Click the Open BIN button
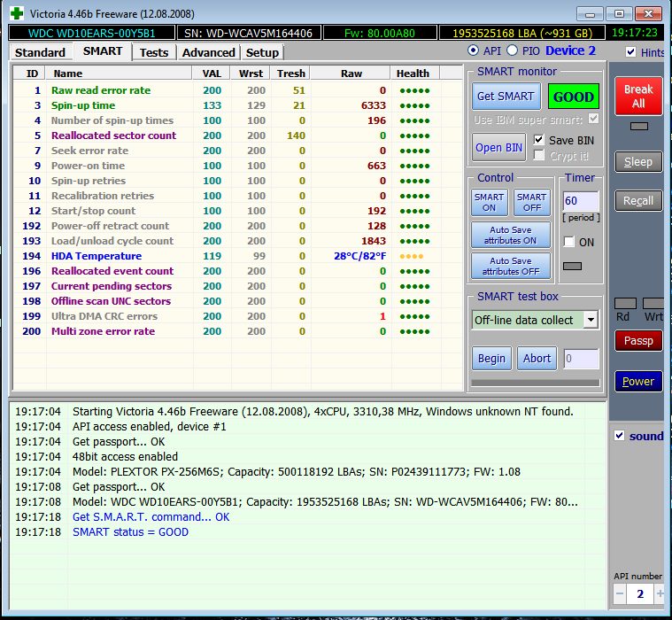The height and width of the screenshot is (620, 672). (x=498, y=148)
